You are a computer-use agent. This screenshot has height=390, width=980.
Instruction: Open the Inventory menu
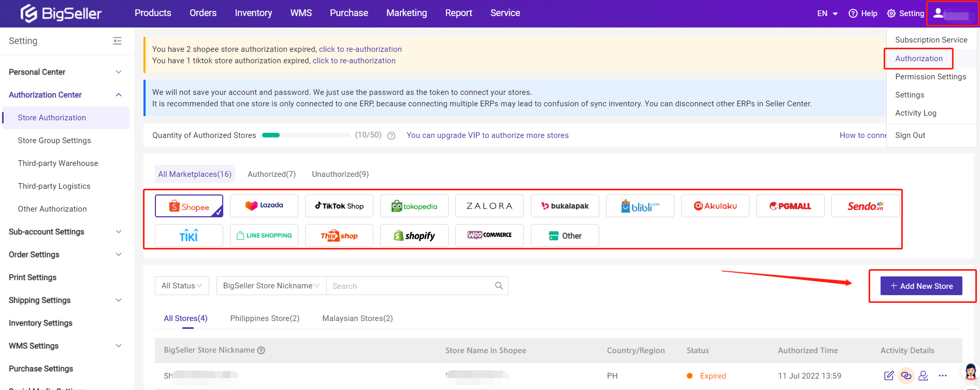(253, 13)
